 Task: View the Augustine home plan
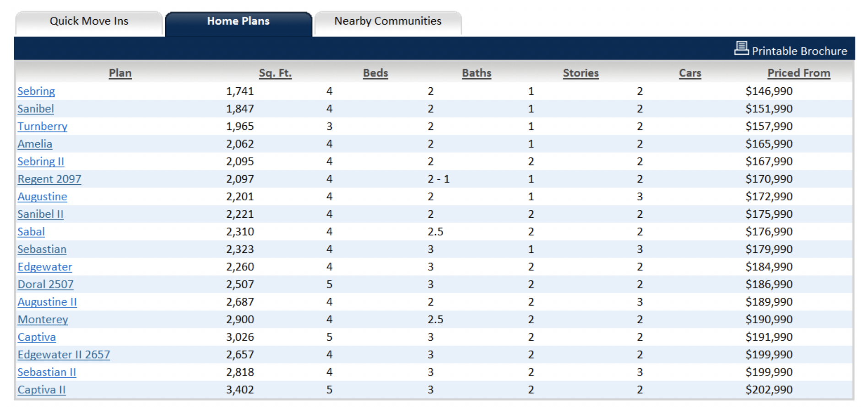42,197
